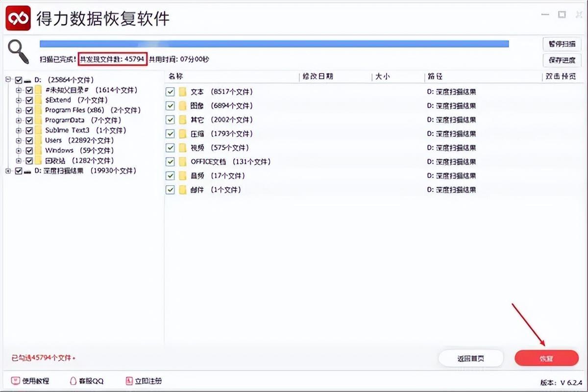Uncheck the OFFICE文档 checkbox

[170, 162]
